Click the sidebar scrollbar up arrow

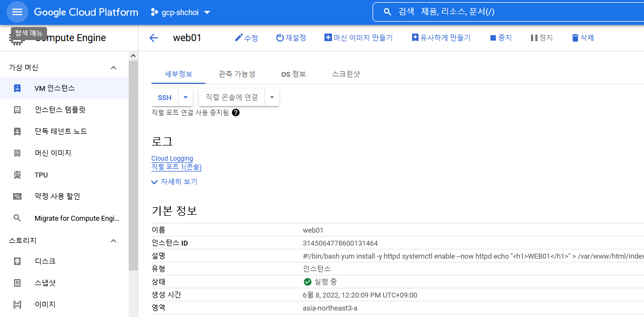(x=133, y=56)
